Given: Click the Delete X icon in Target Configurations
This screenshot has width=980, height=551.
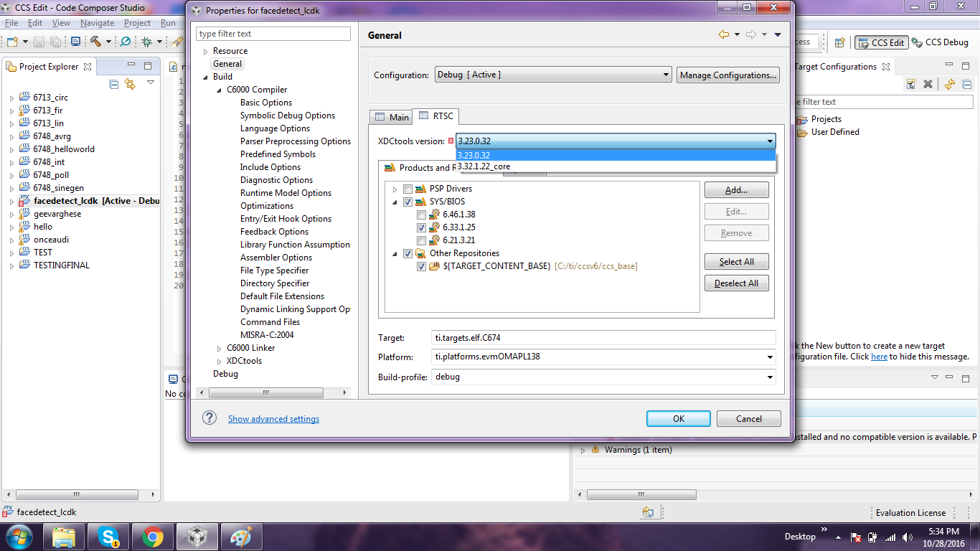Looking at the screenshot, I should (928, 84).
